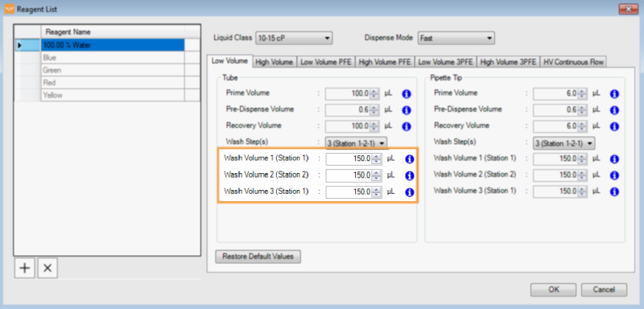Click info icon for Tube Wash Volume 1

click(410, 159)
